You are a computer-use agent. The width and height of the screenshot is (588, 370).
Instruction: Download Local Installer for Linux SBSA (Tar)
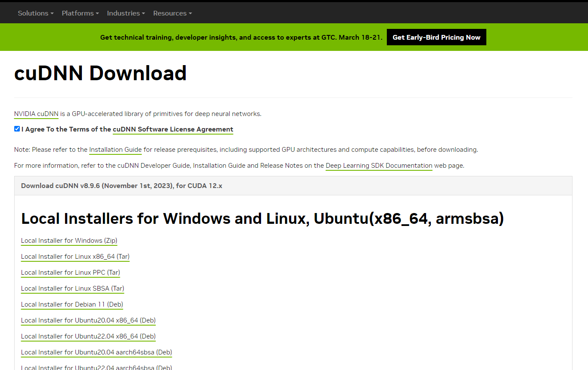coord(73,288)
